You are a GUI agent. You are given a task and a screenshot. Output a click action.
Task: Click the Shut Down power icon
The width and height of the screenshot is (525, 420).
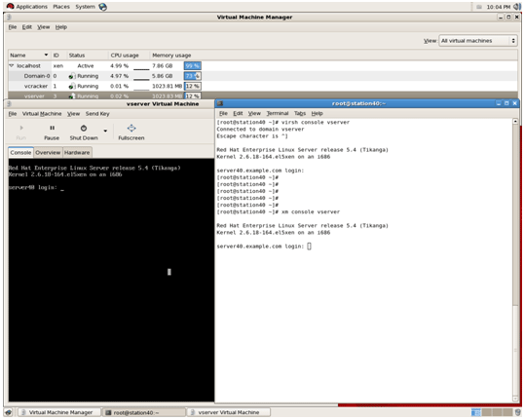click(84, 128)
